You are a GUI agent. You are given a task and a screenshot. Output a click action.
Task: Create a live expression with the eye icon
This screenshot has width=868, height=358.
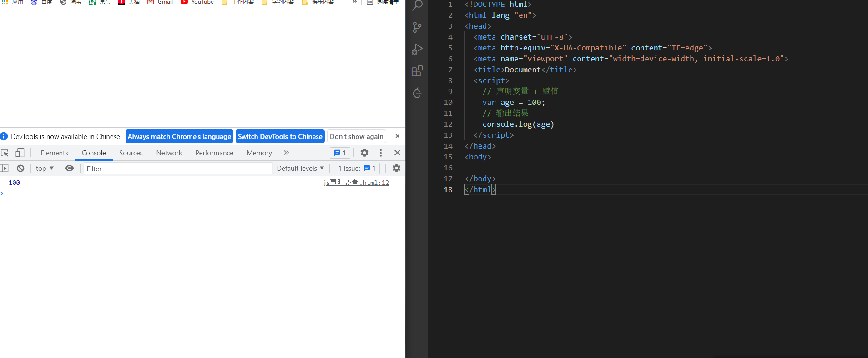click(x=69, y=169)
